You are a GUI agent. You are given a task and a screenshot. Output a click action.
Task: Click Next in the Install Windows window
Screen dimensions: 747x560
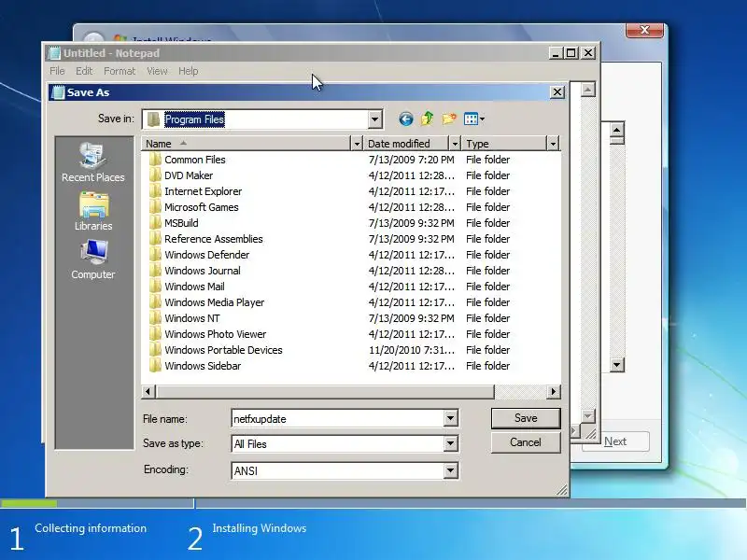tap(615, 441)
